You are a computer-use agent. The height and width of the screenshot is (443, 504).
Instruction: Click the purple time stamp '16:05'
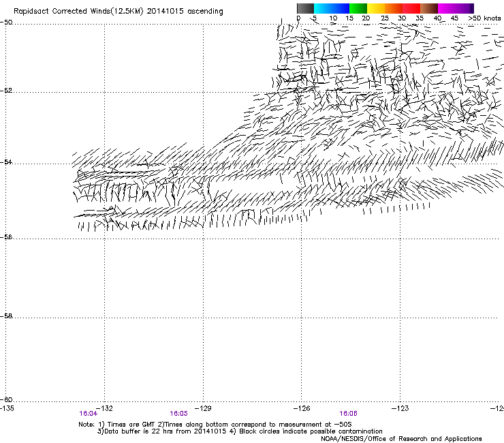click(178, 414)
